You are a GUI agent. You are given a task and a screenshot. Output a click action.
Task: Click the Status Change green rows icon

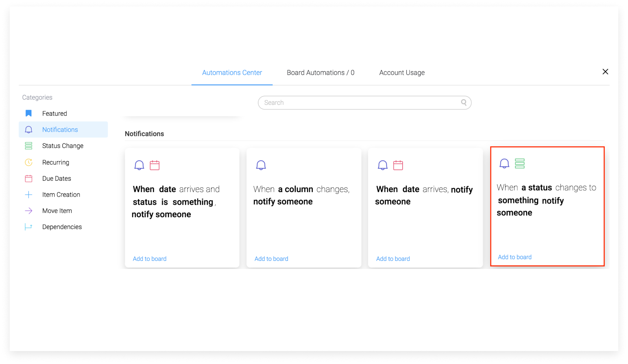[x=28, y=146]
